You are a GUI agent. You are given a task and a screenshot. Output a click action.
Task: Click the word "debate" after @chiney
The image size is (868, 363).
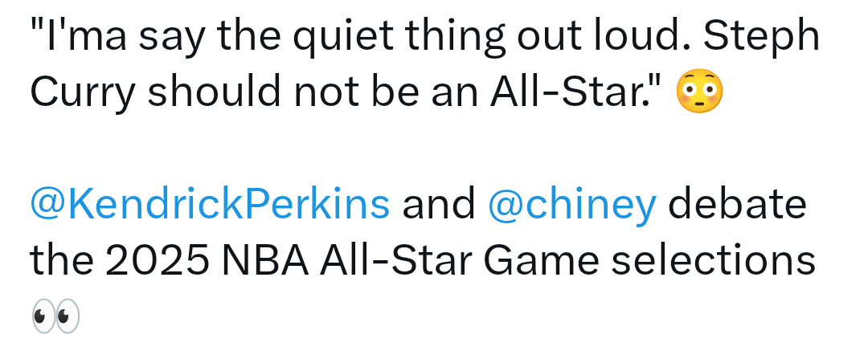pos(737,203)
